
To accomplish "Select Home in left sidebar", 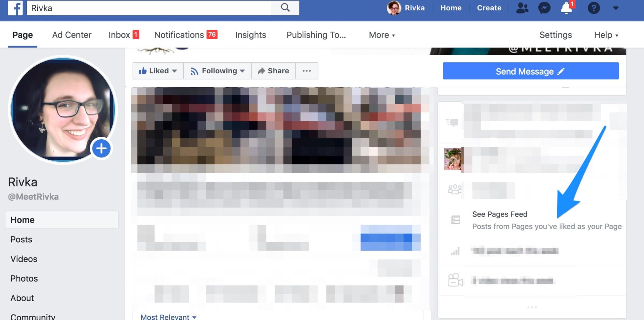I will tap(62, 220).
